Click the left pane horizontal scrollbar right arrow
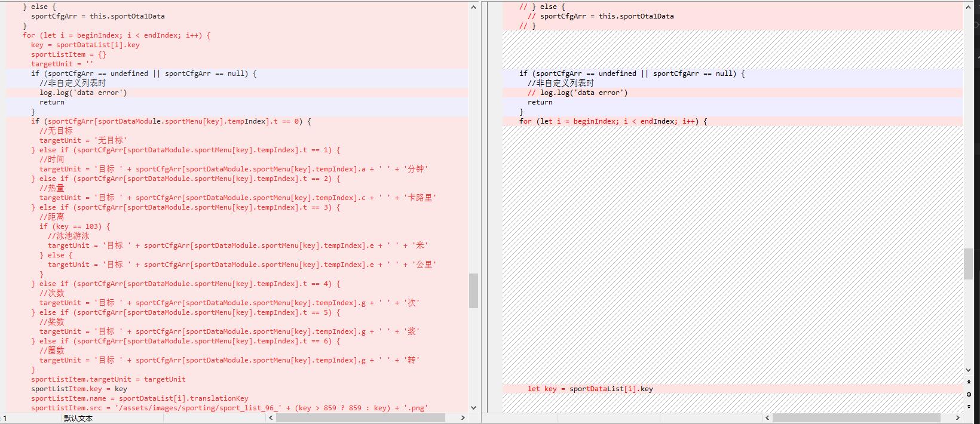Screen dimensions: 980x424 (x=464, y=418)
